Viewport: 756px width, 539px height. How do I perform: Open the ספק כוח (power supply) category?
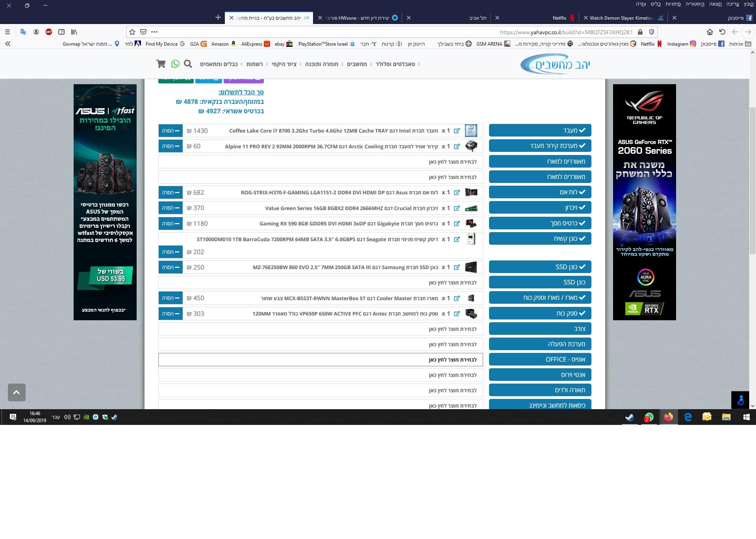540,313
